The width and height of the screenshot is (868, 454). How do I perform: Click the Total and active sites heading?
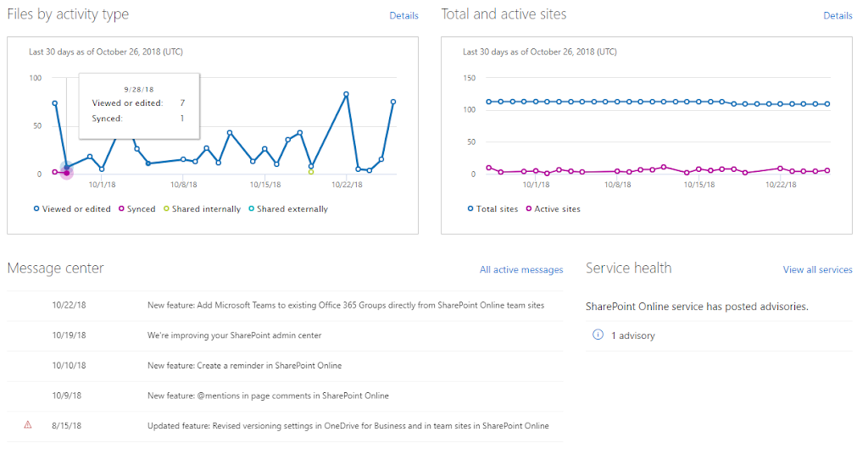(504, 14)
